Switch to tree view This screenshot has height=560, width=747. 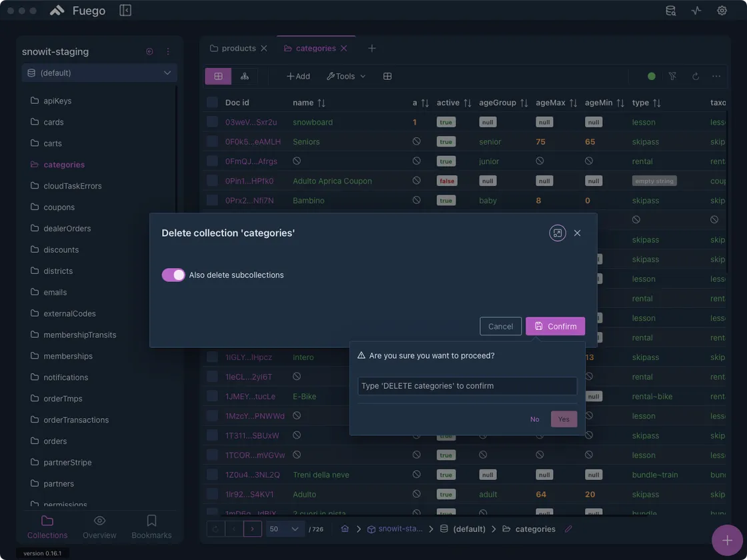[244, 76]
